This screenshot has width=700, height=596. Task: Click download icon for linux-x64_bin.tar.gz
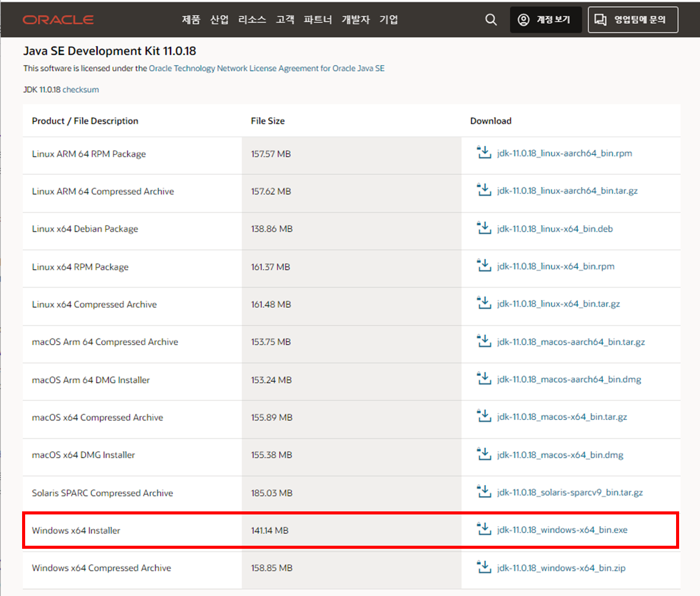click(x=484, y=302)
